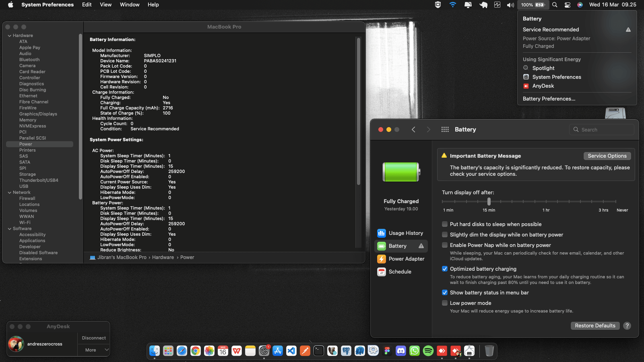Screen dimensions: 644x362
Task: Click the Service Options button
Action: [607, 156]
